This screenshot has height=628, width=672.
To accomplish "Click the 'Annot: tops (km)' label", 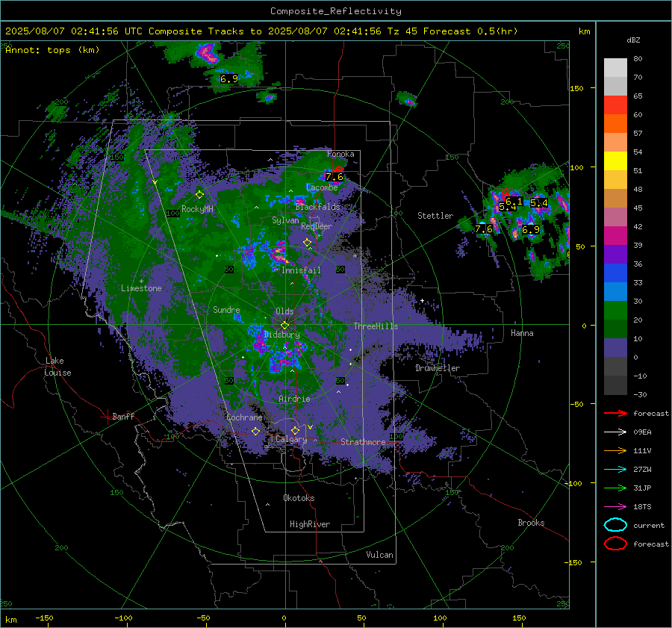I will click(x=52, y=50).
